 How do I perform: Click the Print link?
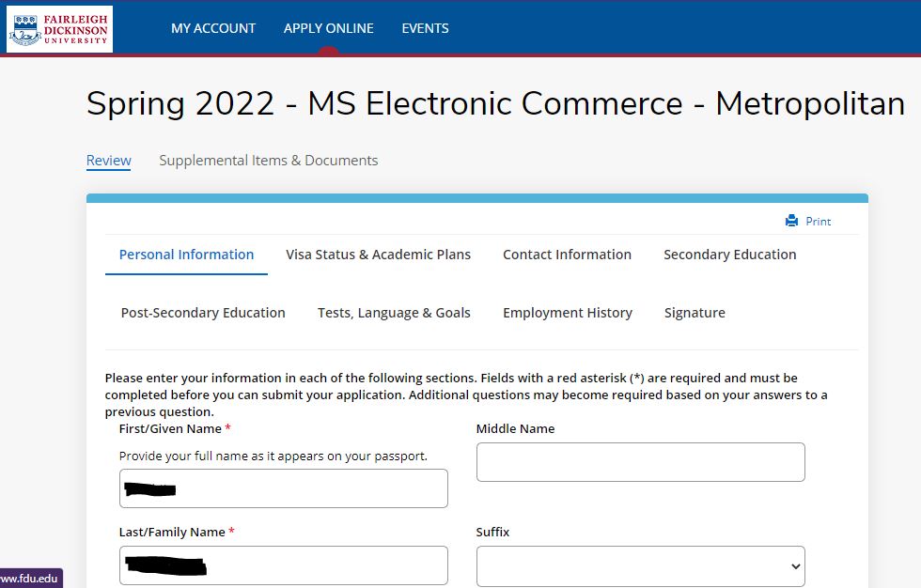[818, 222]
